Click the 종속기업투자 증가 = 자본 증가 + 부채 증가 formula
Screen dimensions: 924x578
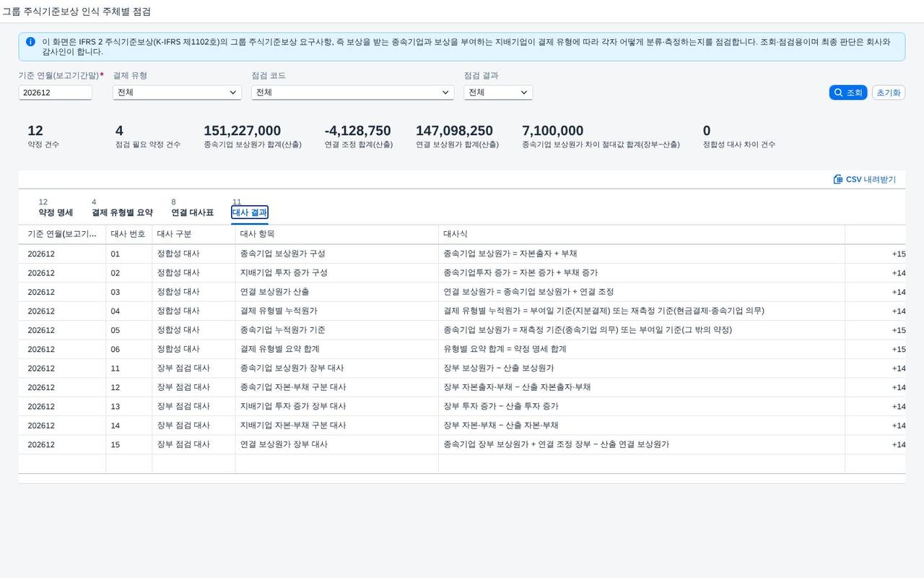(520, 272)
